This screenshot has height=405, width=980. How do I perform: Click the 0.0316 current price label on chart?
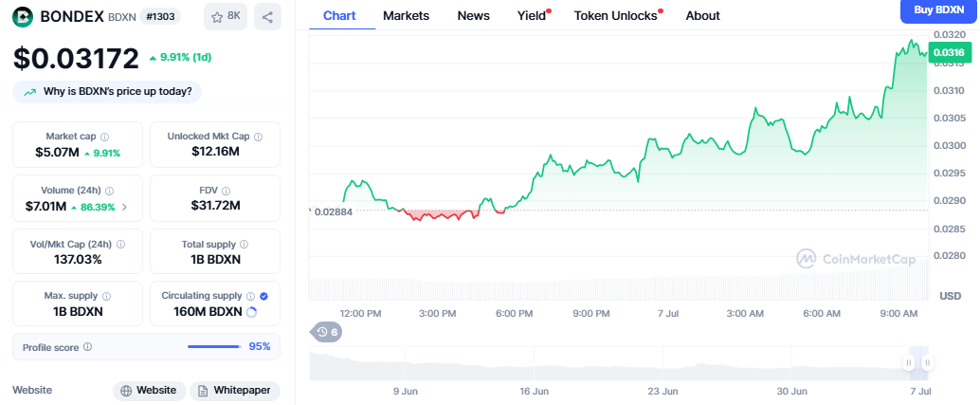point(950,52)
